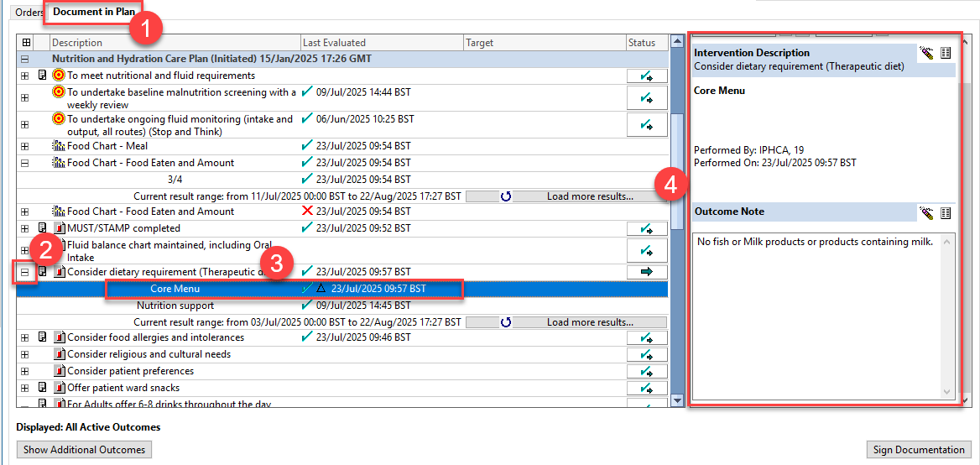The image size is (980, 465).
Task: Click refresh icon in the 03/Jul/2025 result range row
Action: (506, 322)
